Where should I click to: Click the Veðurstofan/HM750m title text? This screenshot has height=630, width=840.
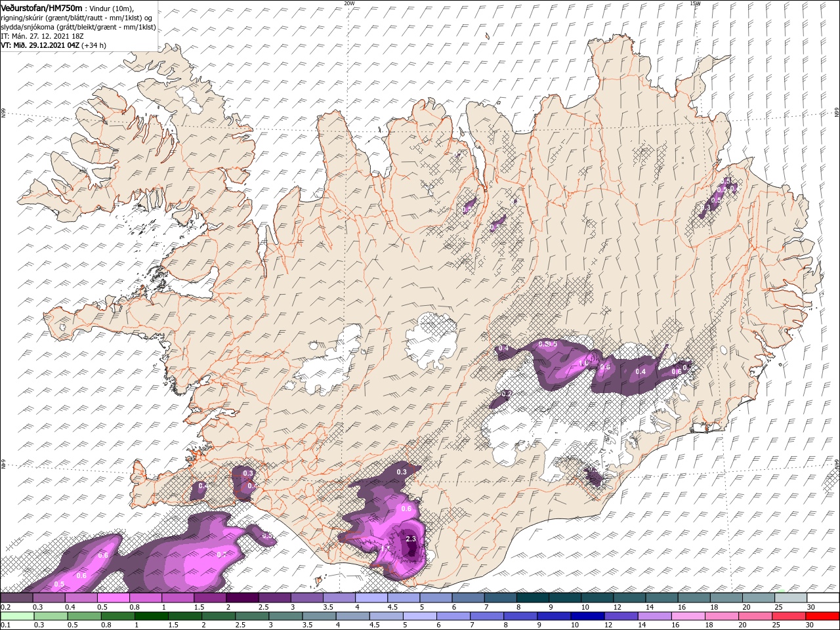(42, 7)
